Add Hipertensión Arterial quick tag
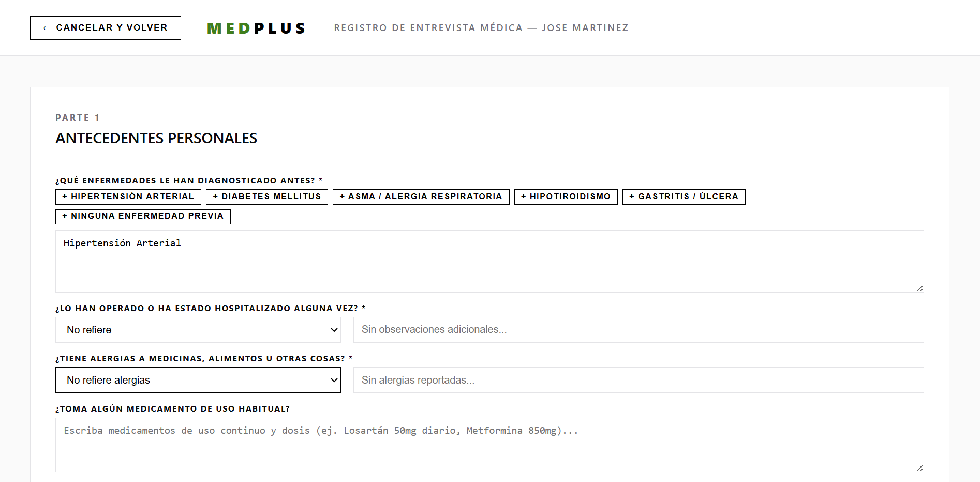980x482 pixels. pyautogui.click(x=128, y=197)
